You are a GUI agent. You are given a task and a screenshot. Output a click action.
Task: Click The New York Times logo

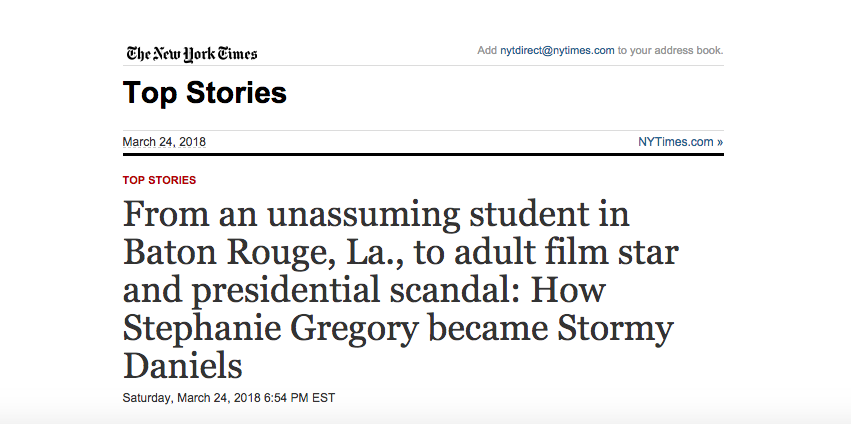click(x=192, y=54)
